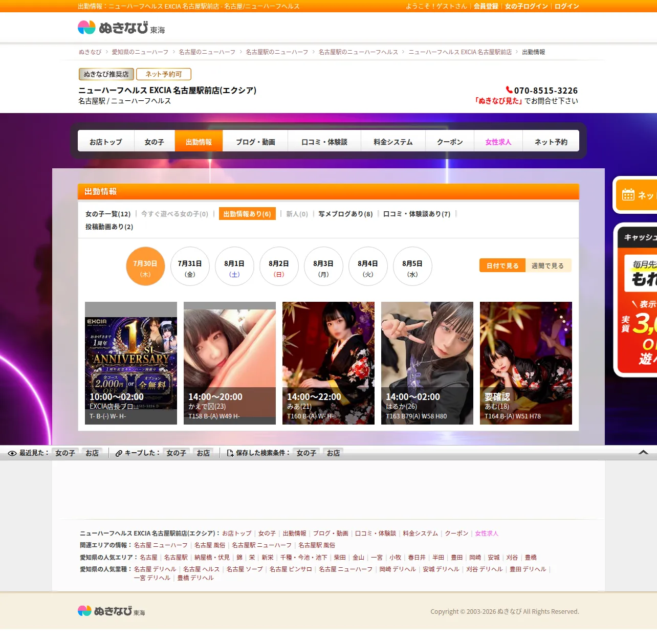Open the 女の子 tab in shop navigation
Image resolution: width=657 pixels, height=644 pixels.
(x=155, y=142)
